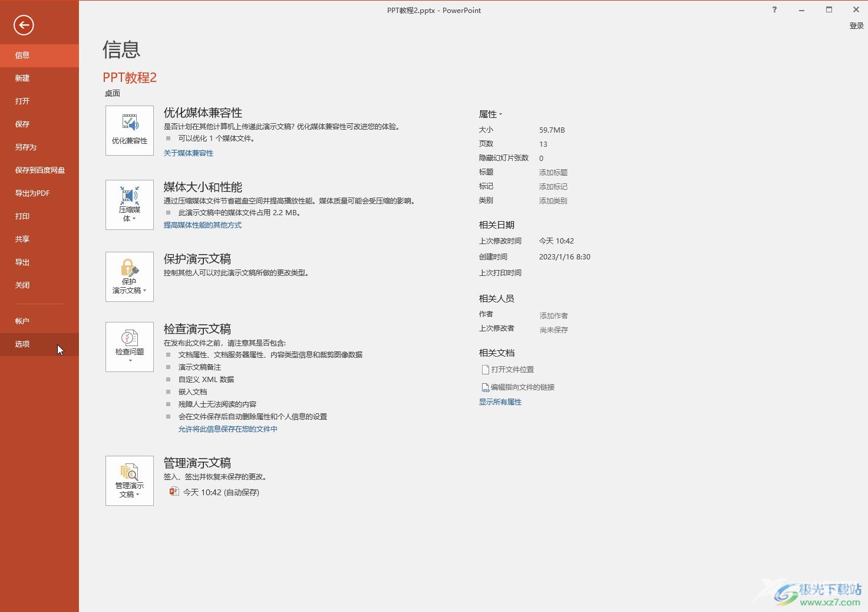Follow the 关于媒体兼容性 link

pyautogui.click(x=189, y=153)
